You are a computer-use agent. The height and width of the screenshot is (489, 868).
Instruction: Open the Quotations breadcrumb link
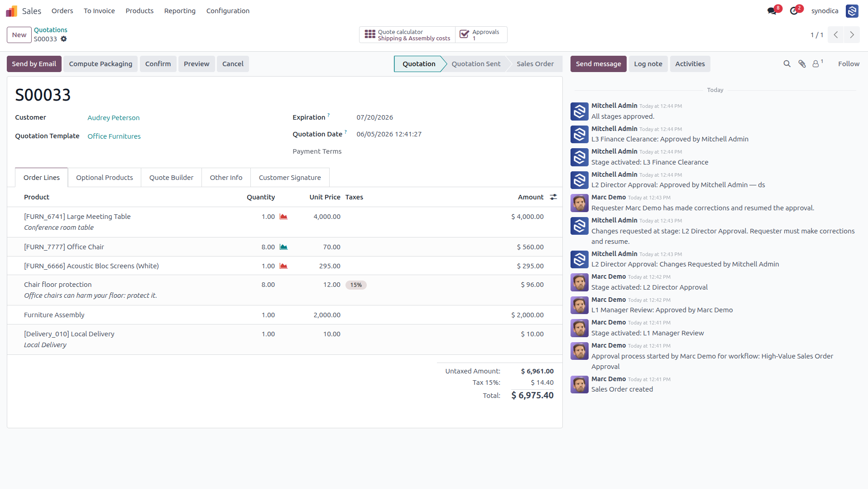(50, 30)
